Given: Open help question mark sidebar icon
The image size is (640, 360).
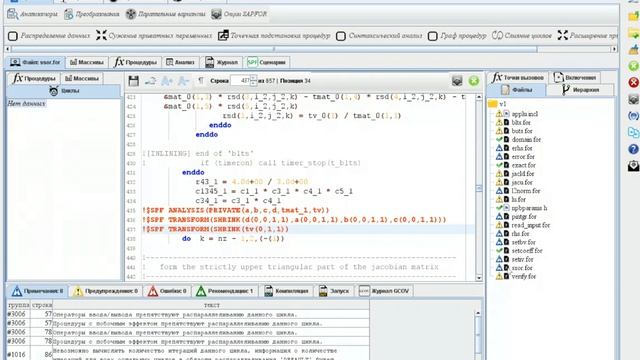Looking at the screenshot, I should point(633,149).
